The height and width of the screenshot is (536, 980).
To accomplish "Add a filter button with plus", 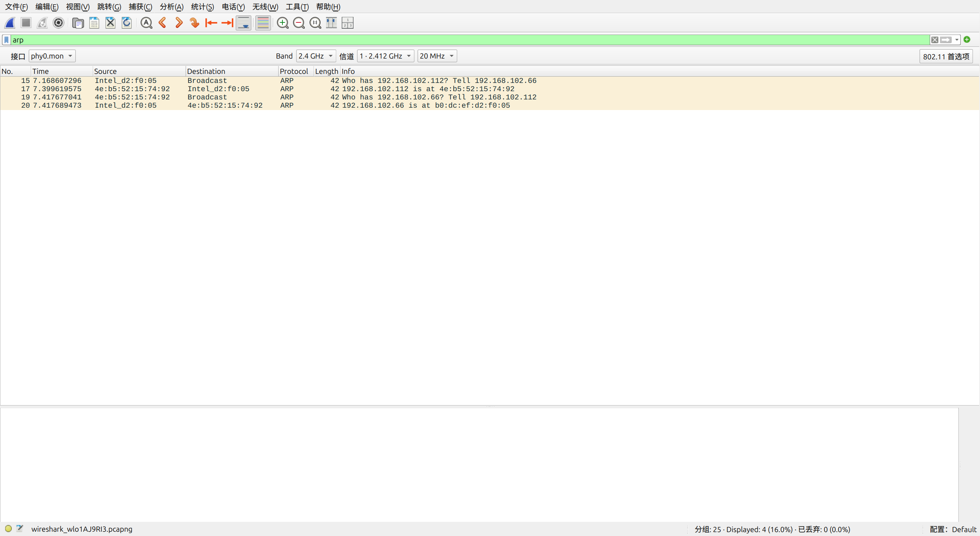I will [x=967, y=39].
